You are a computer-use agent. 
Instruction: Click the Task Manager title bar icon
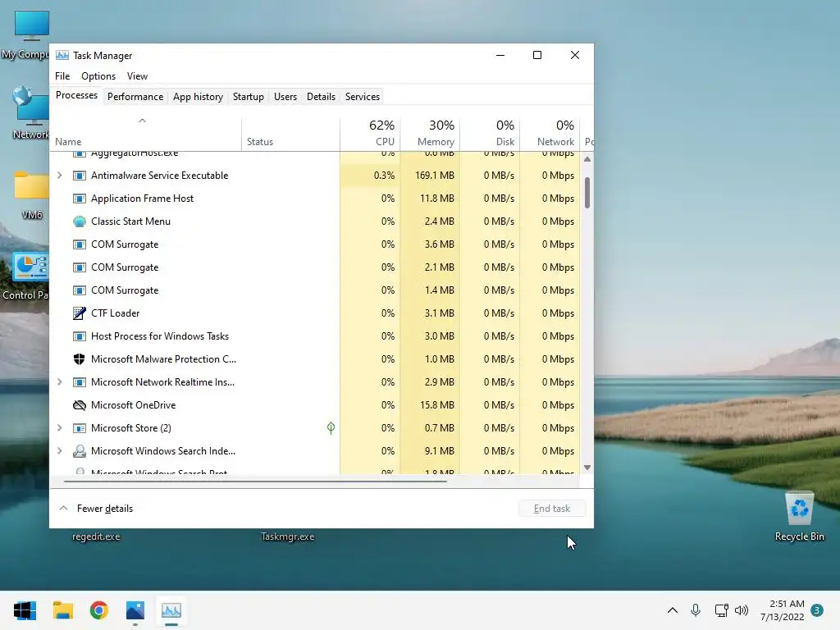(62, 55)
